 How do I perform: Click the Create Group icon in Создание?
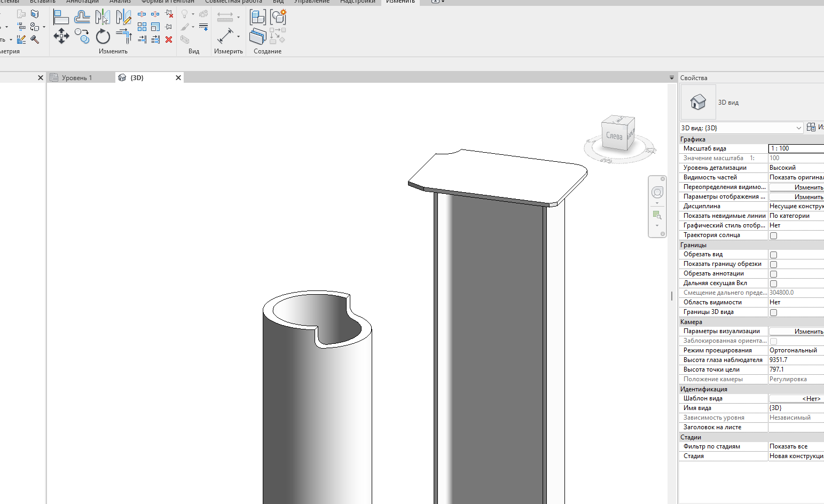pyautogui.click(x=278, y=17)
